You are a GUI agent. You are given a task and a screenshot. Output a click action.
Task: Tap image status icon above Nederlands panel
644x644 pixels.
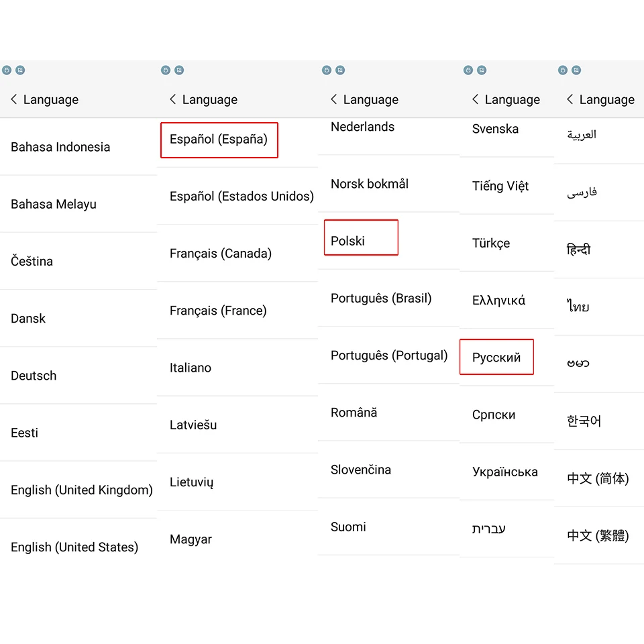(x=340, y=70)
